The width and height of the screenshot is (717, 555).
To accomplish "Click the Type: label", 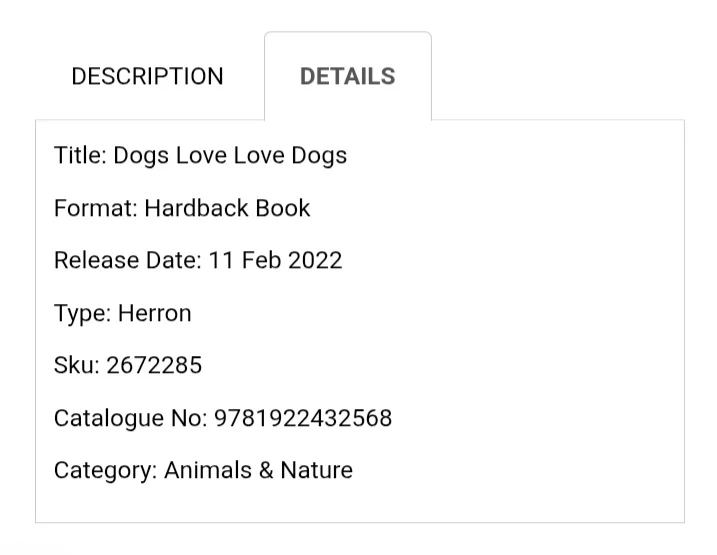I will click(x=82, y=314).
